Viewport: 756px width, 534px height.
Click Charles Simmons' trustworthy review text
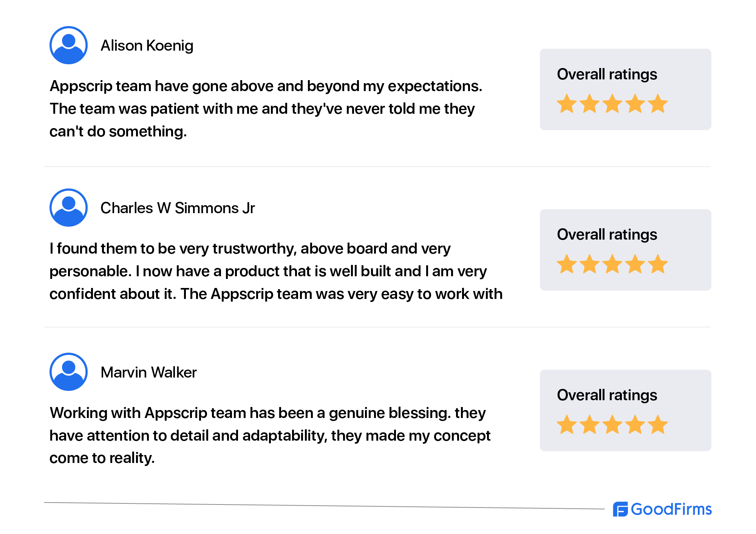tap(276, 271)
